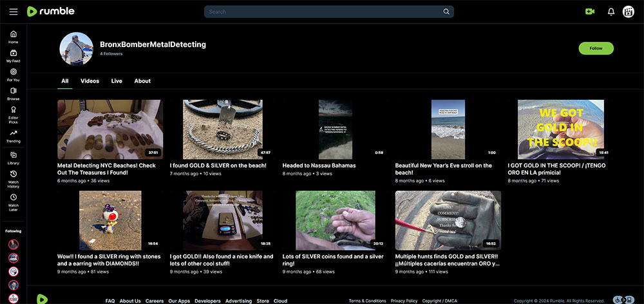The image size is (644, 304).
Task: Select the All tab
Action: click(x=65, y=81)
